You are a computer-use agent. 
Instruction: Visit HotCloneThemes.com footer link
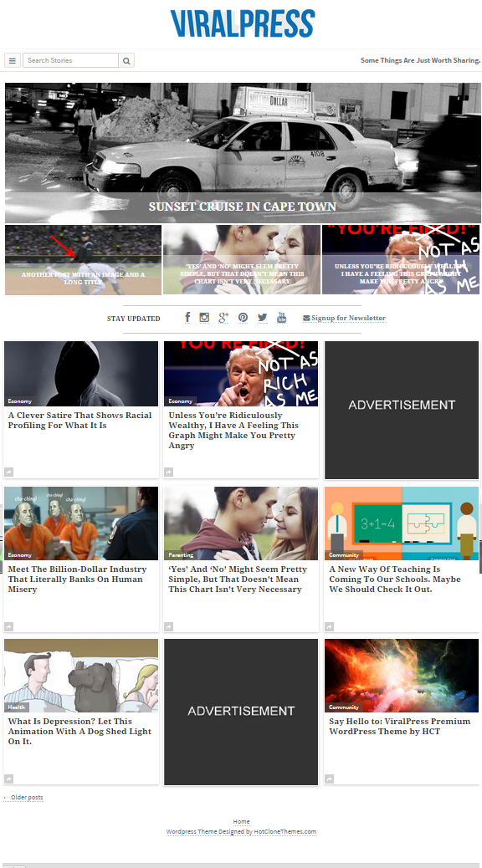[285, 831]
